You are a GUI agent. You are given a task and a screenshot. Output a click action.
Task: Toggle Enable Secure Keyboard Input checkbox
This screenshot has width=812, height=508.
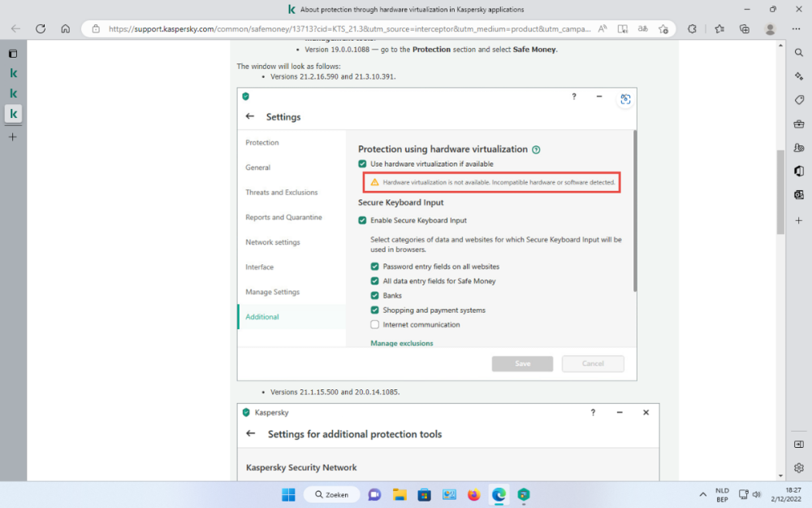click(x=362, y=220)
